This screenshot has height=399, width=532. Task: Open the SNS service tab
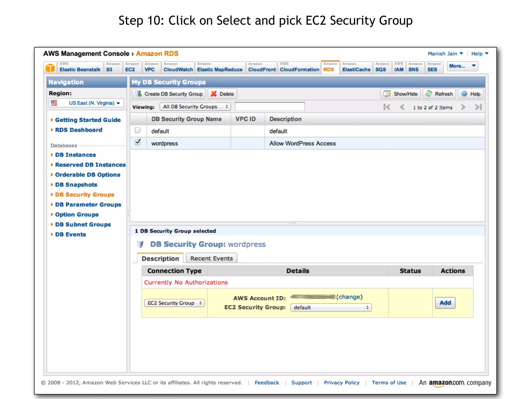[415, 67]
